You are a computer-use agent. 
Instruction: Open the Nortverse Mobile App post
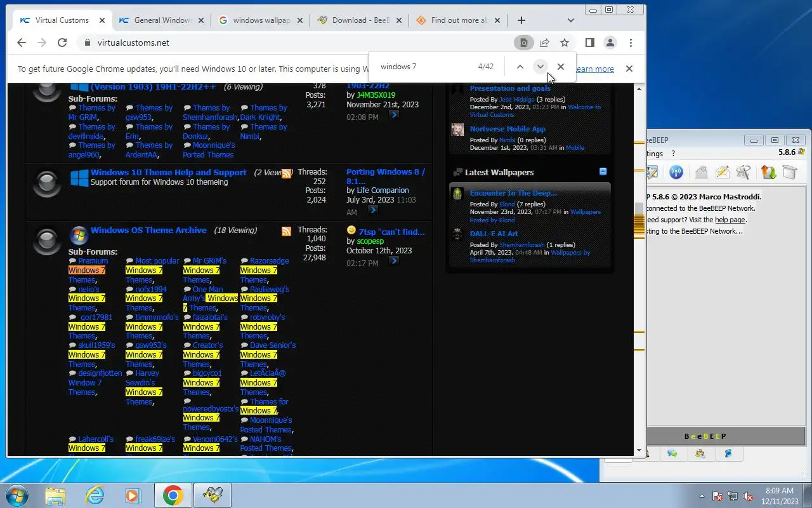click(x=507, y=129)
